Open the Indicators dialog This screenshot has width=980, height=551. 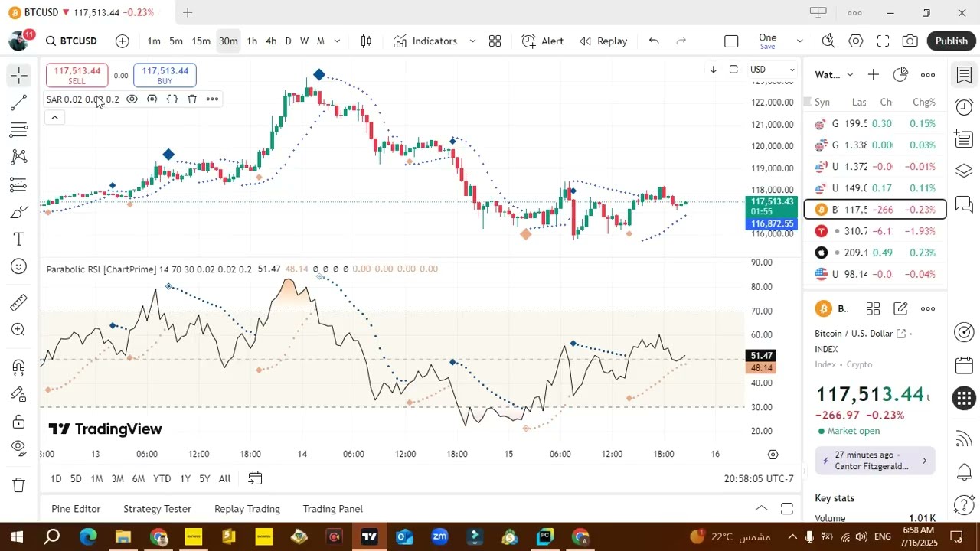tap(425, 41)
